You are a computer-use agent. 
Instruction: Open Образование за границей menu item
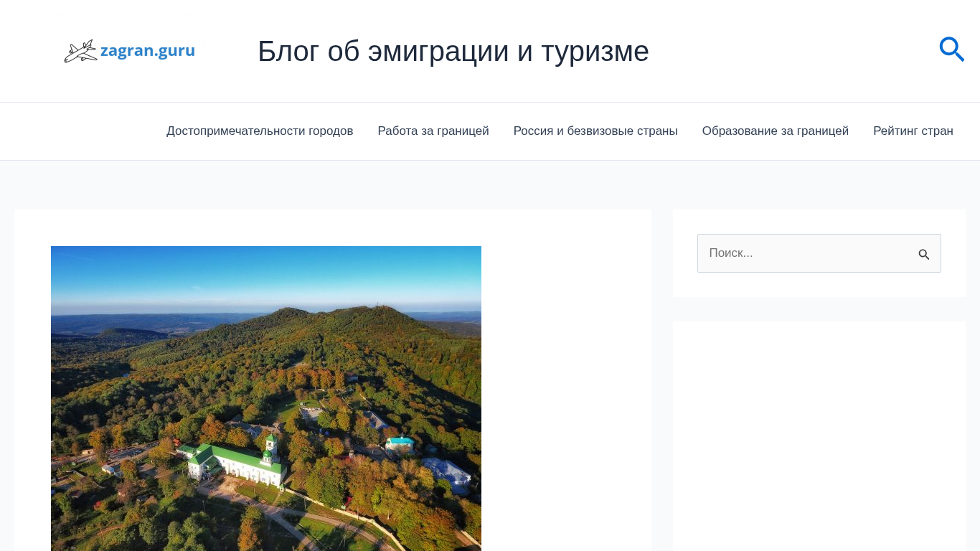point(775,131)
